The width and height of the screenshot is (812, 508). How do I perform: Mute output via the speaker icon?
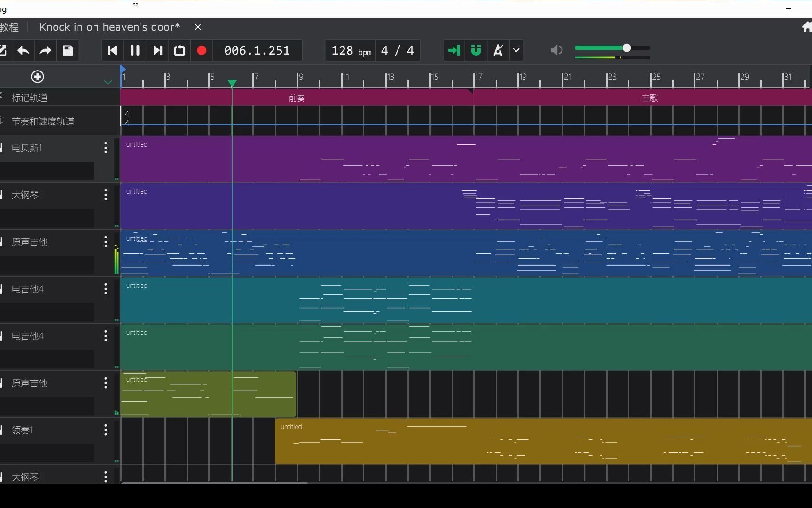(x=556, y=50)
